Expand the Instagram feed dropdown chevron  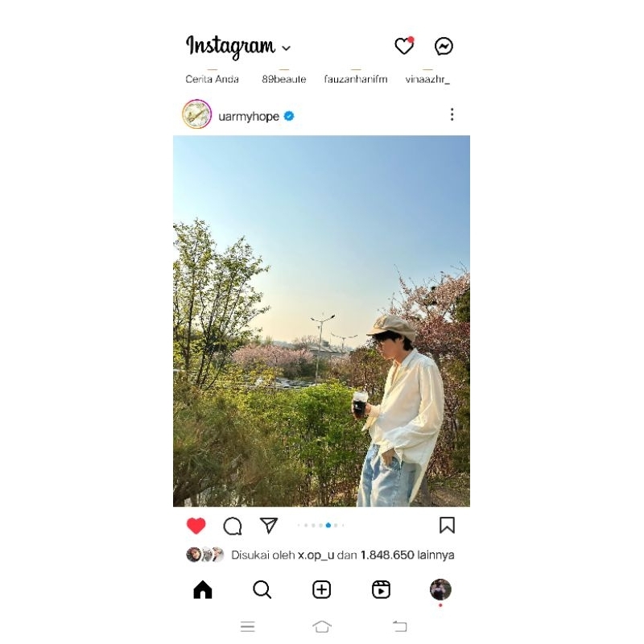coord(287,48)
